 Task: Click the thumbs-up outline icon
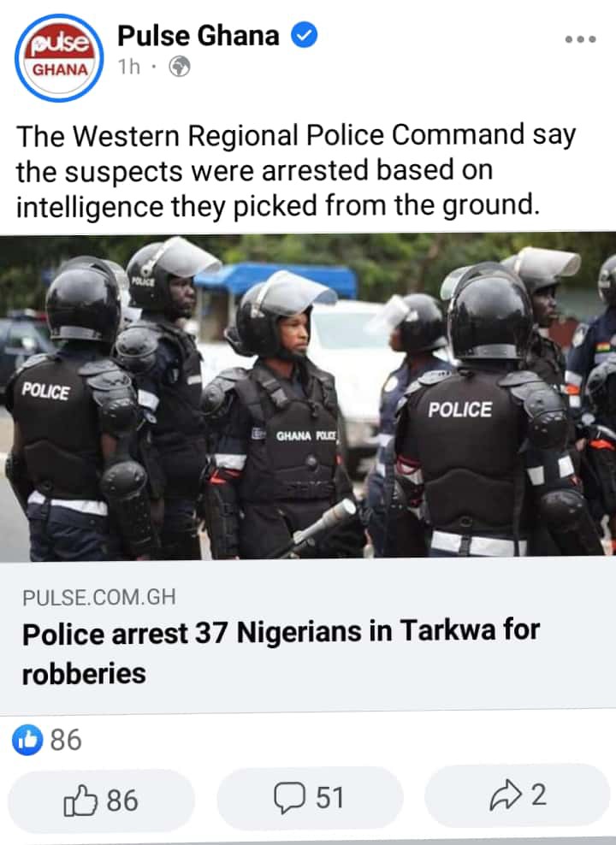(80, 801)
